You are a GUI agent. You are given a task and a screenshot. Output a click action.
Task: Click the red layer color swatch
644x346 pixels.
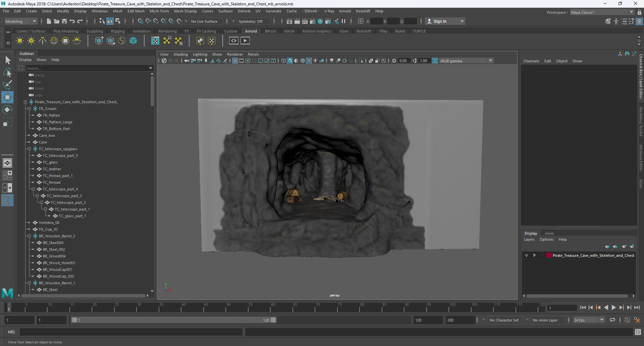[x=549, y=255]
